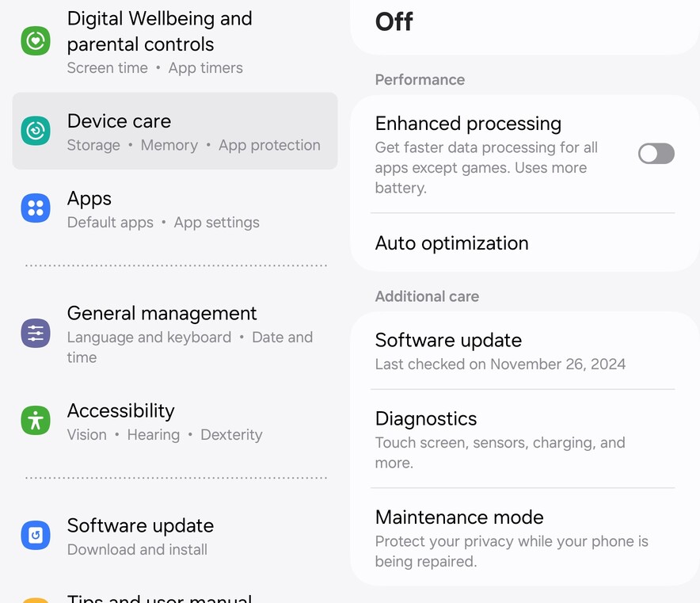
Task: Tap the Digital Wellbeing green heart icon
Action: coord(36,40)
